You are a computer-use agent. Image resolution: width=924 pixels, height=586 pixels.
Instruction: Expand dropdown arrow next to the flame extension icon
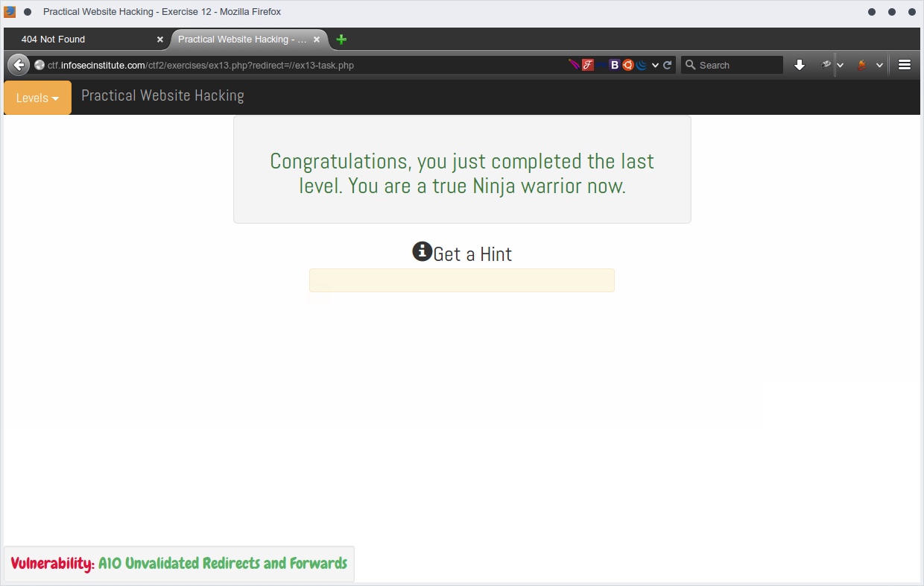pyautogui.click(x=879, y=65)
